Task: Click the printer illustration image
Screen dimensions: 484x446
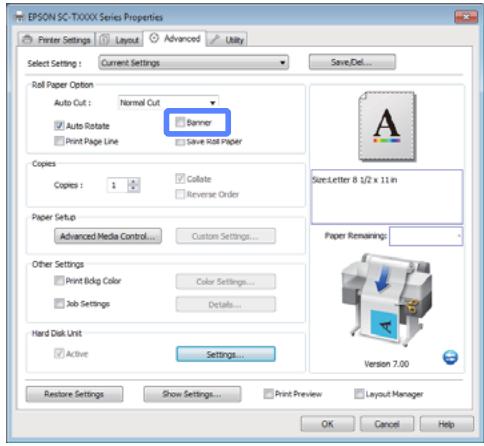Action: [387, 300]
